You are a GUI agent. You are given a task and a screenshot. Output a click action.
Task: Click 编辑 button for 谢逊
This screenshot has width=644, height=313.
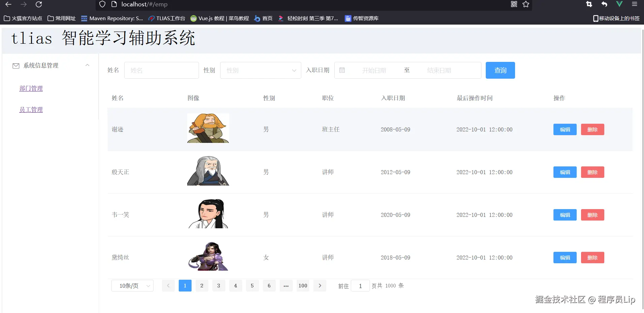click(565, 129)
